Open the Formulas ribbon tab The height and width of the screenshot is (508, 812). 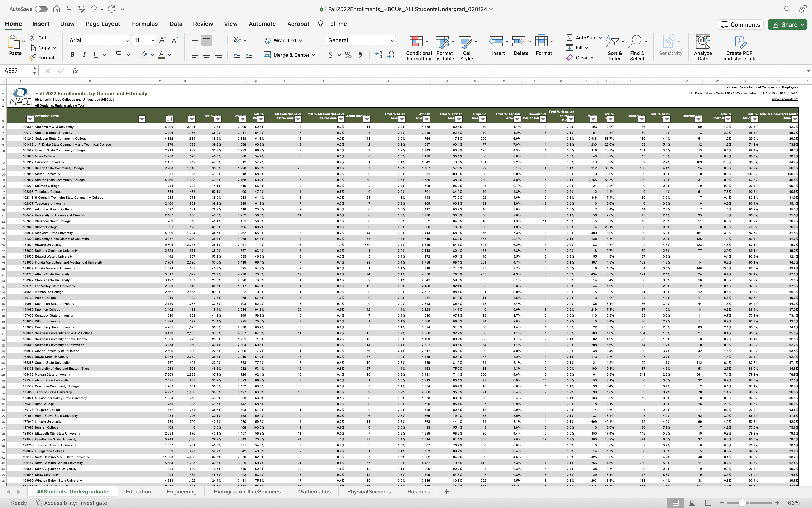(x=145, y=24)
